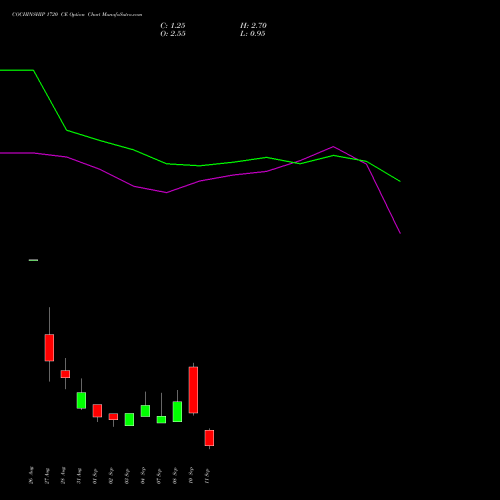Click the 03 Sep date label

127,476
